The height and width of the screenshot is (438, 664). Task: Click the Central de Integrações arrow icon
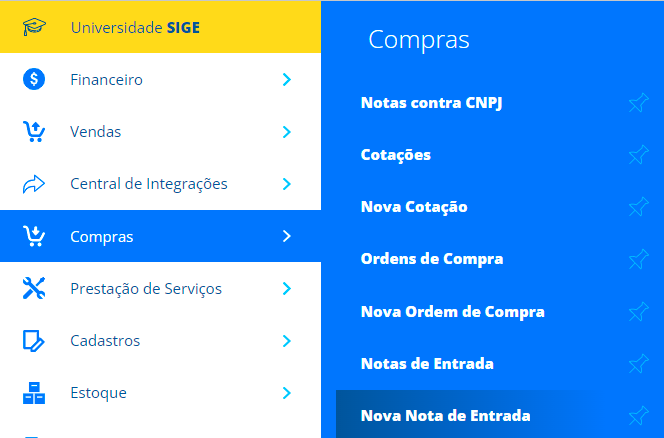34,184
